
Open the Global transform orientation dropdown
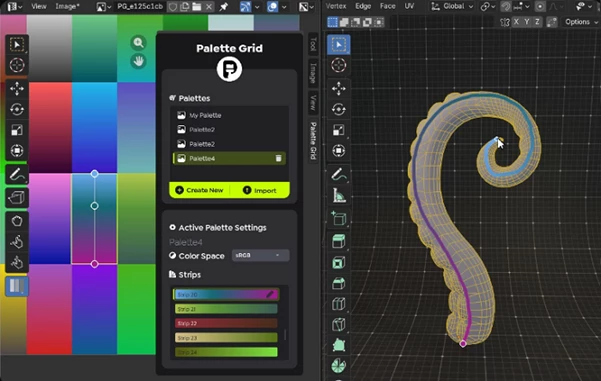tap(452, 7)
